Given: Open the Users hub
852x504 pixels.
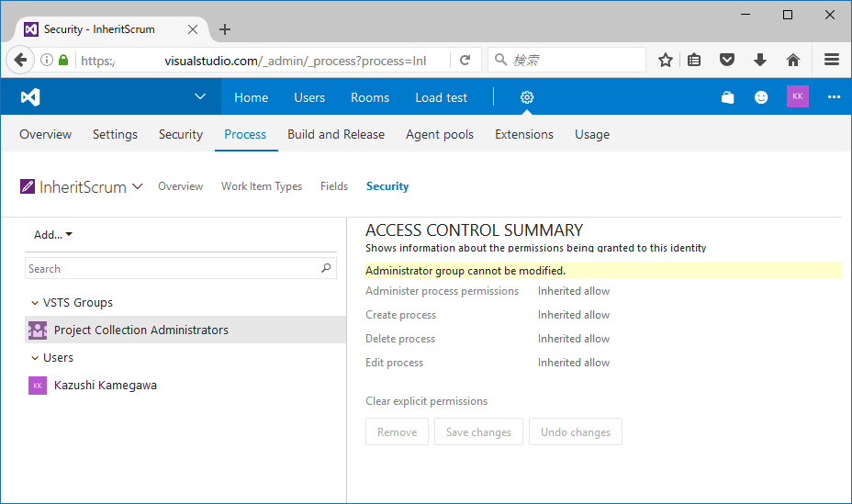Looking at the screenshot, I should pos(309,97).
